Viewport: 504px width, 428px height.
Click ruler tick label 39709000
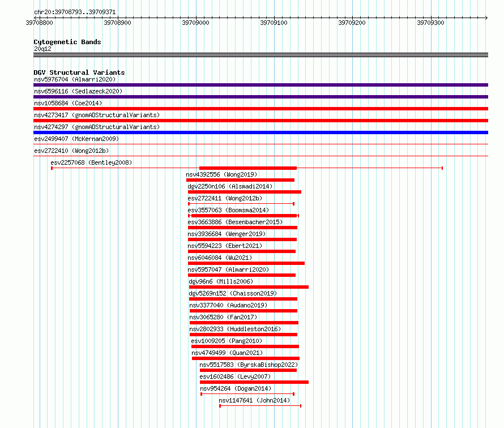[195, 23]
